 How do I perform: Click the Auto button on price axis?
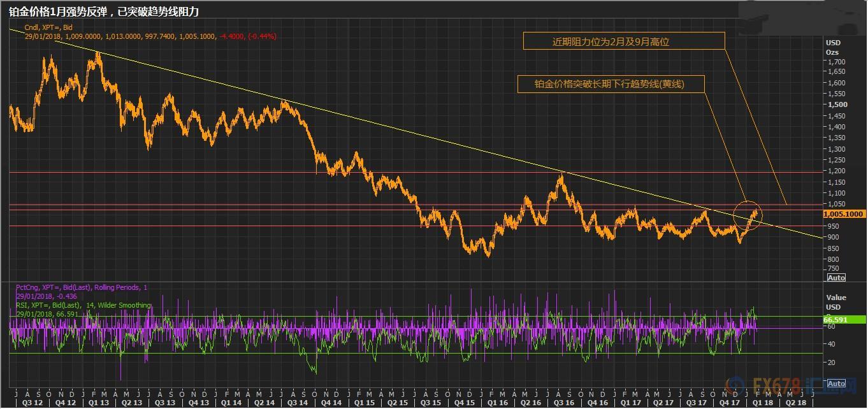point(835,278)
